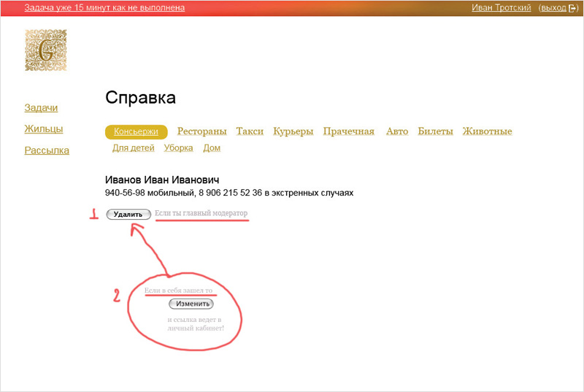Open the Авто category
Image resolution: width=584 pixels, height=392 pixels.
click(x=397, y=131)
